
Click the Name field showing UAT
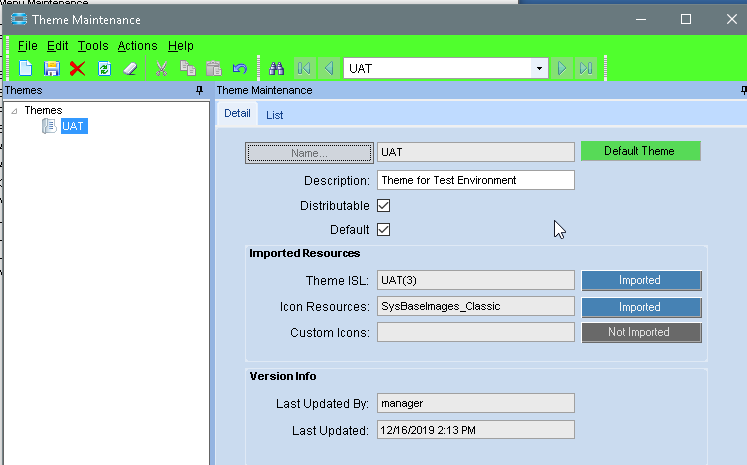pos(475,152)
